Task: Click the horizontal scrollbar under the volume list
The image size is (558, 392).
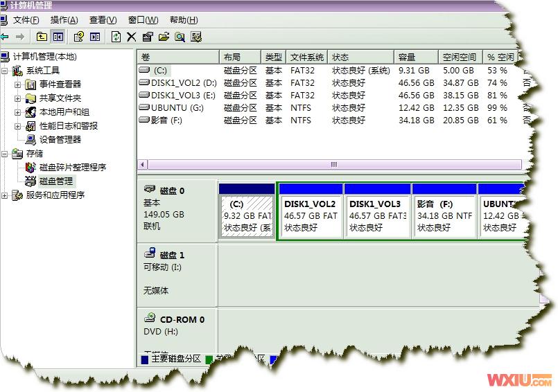Action: pos(333,165)
